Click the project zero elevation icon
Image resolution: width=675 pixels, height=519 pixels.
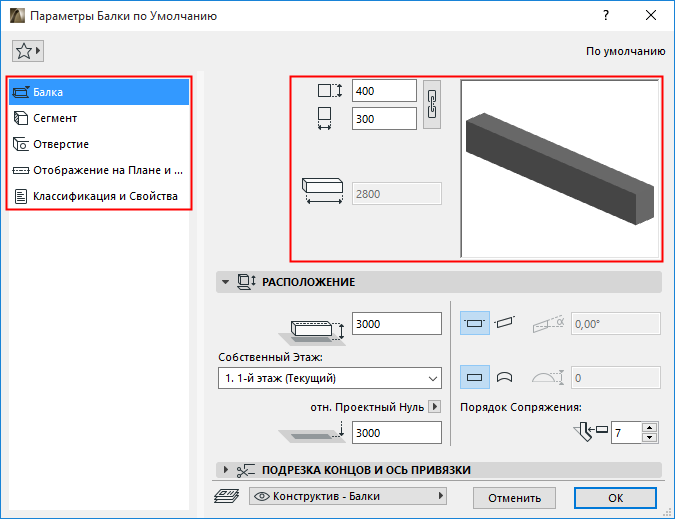pos(312,432)
